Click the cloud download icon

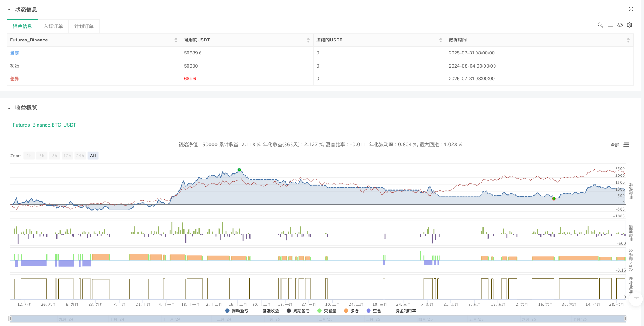(619, 25)
